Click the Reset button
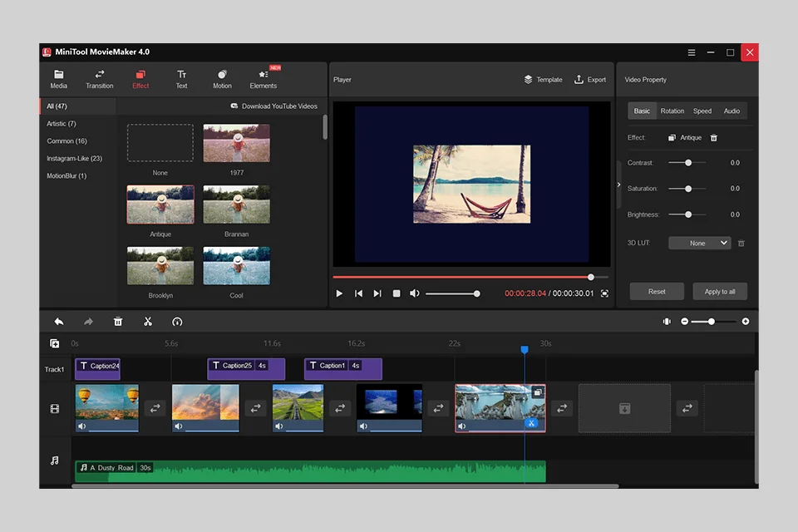798x532 pixels. coord(657,291)
